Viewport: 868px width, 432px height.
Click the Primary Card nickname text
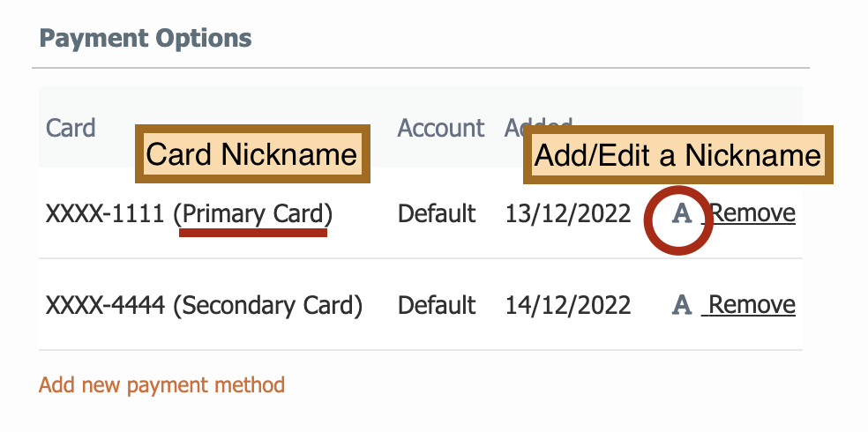(253, 214)
